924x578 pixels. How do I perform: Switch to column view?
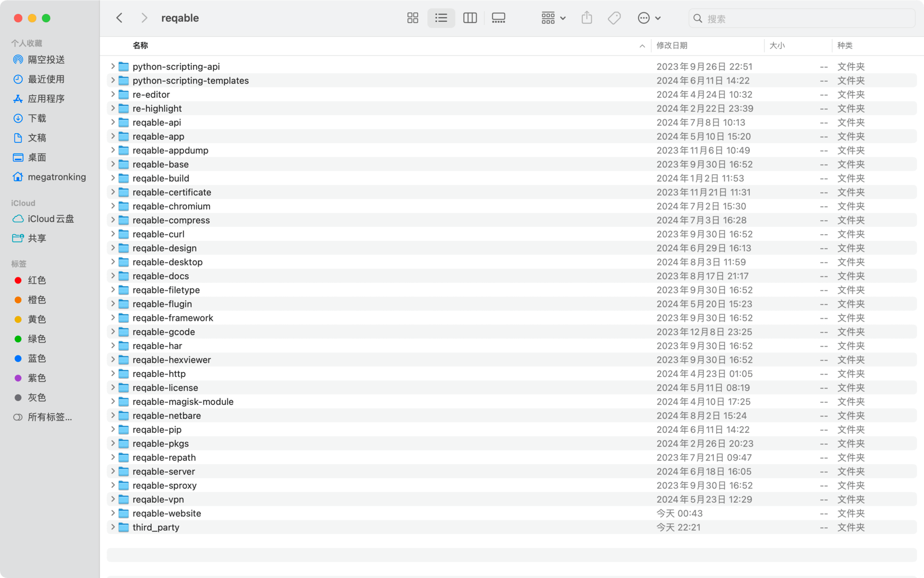(470, 18)
